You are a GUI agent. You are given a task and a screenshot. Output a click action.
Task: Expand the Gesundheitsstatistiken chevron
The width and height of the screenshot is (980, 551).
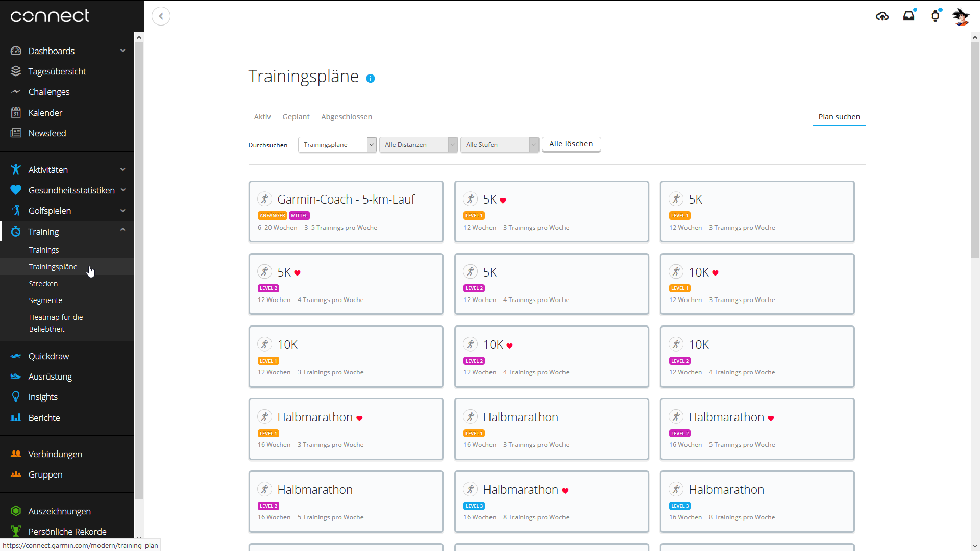click(123, 190)
